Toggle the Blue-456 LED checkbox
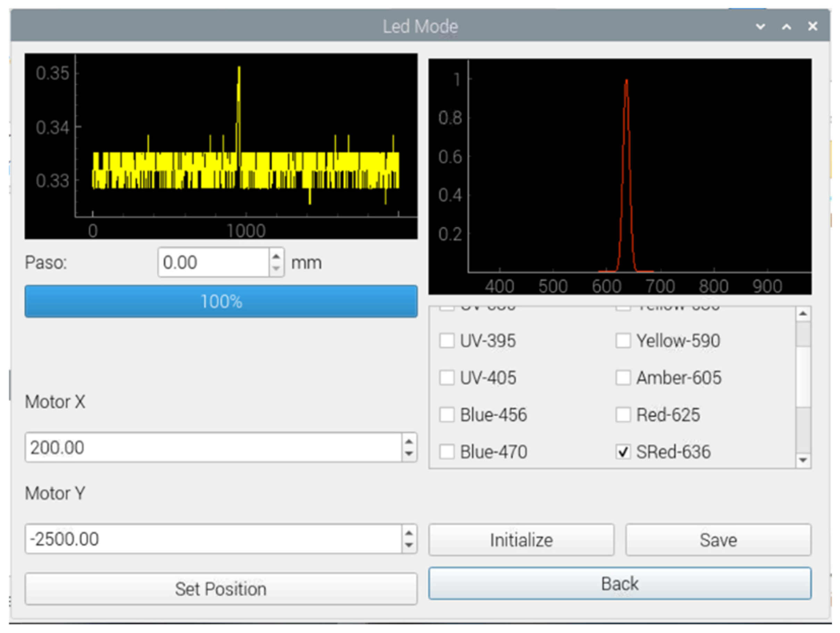The image size is (840, 633). [447, 415]
